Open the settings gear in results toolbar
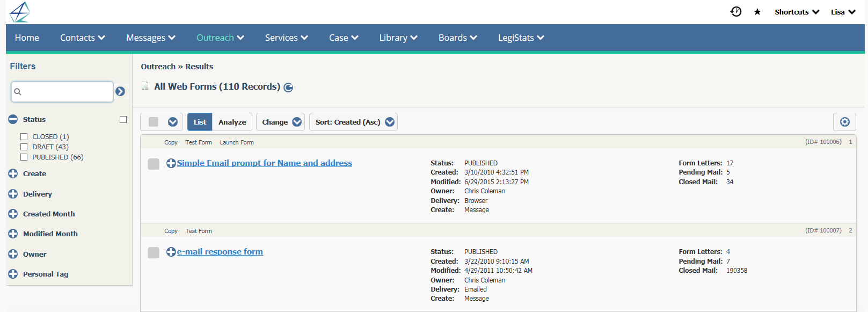 [x=844, y=122]
